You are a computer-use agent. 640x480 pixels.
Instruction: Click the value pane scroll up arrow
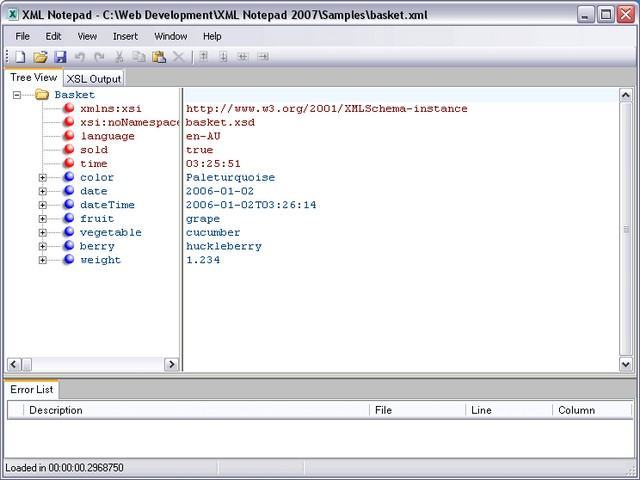click(x=626, y=96)
